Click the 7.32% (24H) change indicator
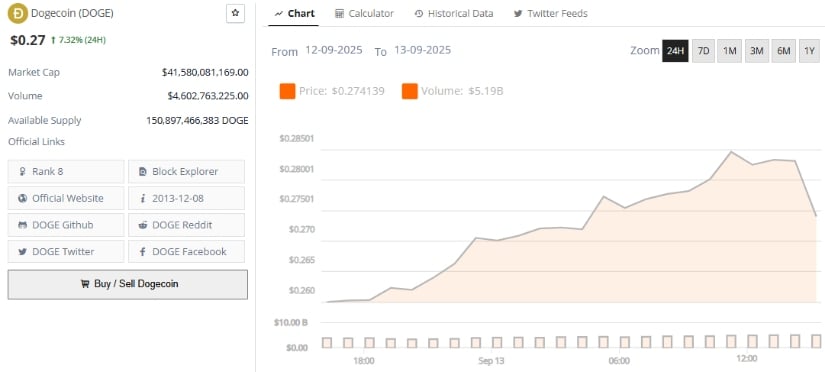Screen dimensions: 825x372 (x=78, y=40)
